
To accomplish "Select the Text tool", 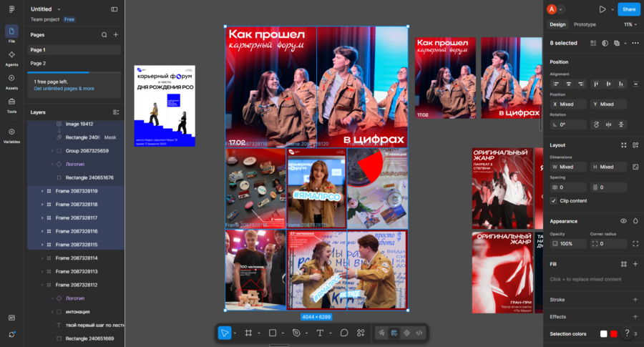I will (320, 333).
